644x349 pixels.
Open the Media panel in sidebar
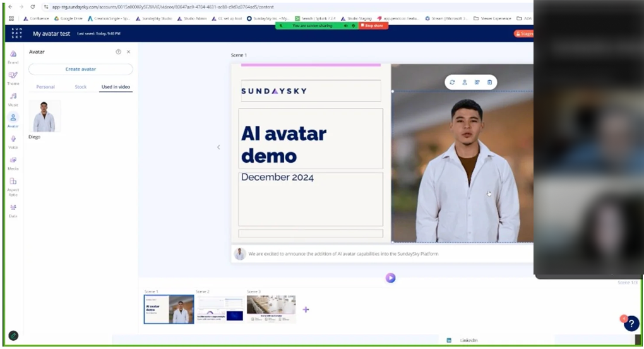click(13, 163)
